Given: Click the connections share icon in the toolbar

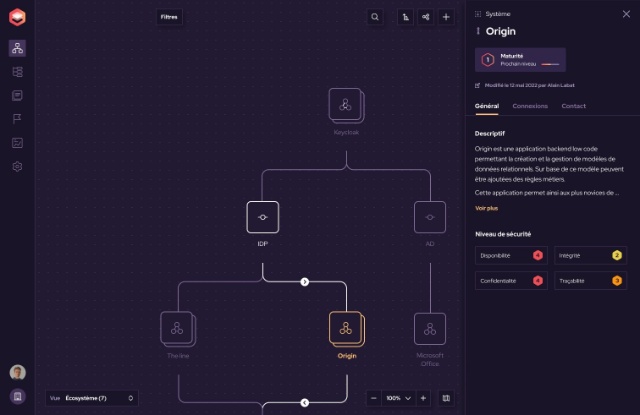Looking at the screenshot, I should pos(426,17).
